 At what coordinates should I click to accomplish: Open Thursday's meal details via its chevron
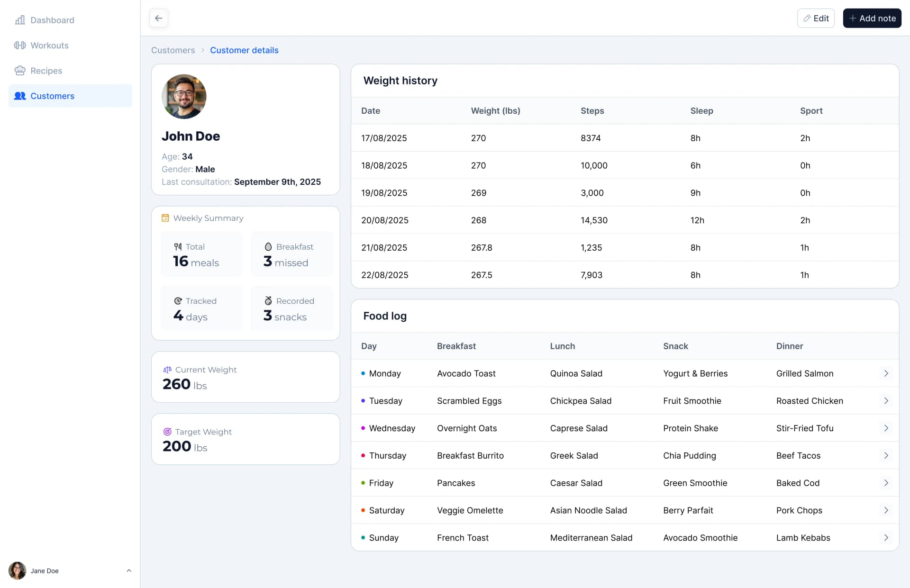[886, 455]
